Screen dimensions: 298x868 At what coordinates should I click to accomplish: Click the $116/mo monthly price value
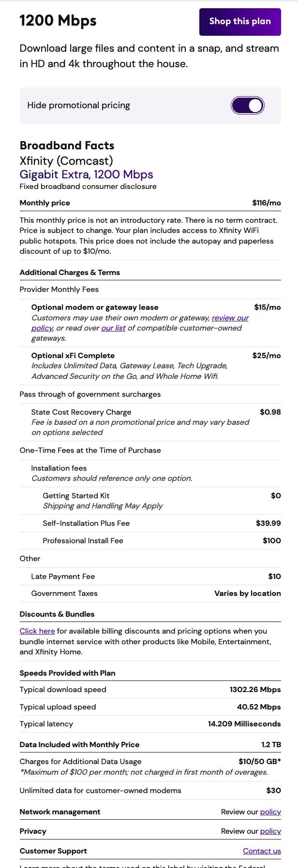pos(266,203)
